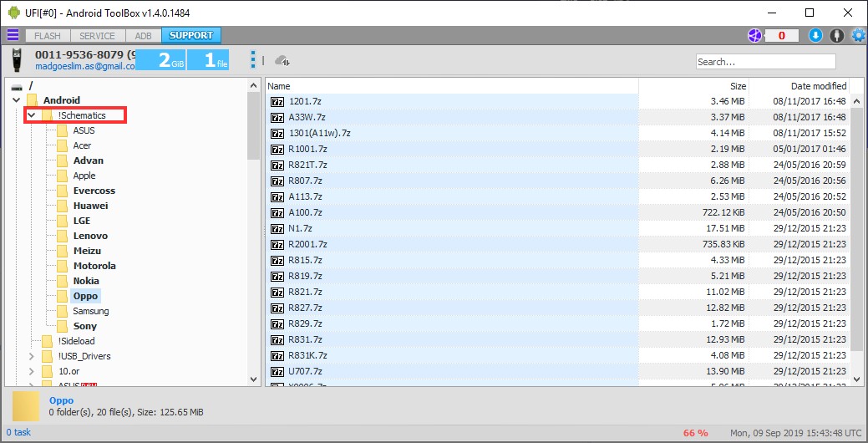Sort files by the Size column header
The image size is (868, 443).
693,86
